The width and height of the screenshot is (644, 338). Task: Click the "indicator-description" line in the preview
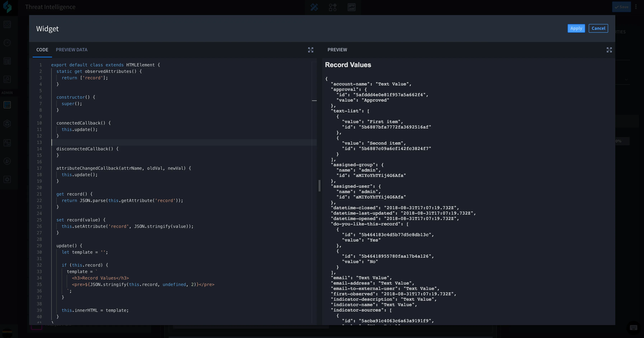[x=384, y=299]
